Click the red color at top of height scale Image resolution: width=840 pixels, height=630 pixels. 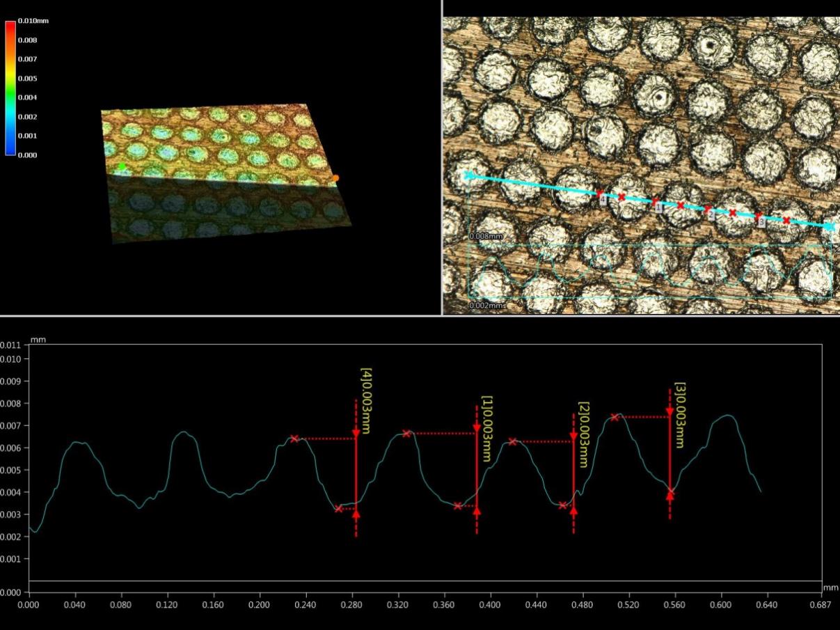10,28
